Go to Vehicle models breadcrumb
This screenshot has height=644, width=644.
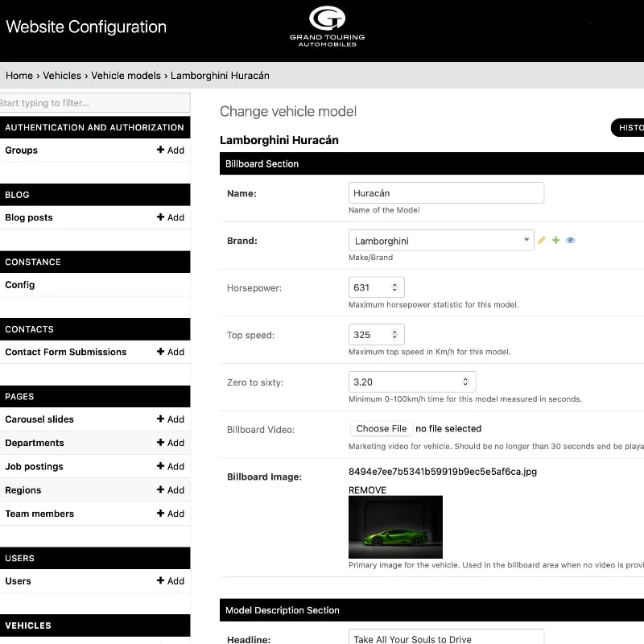coord(126,76)
